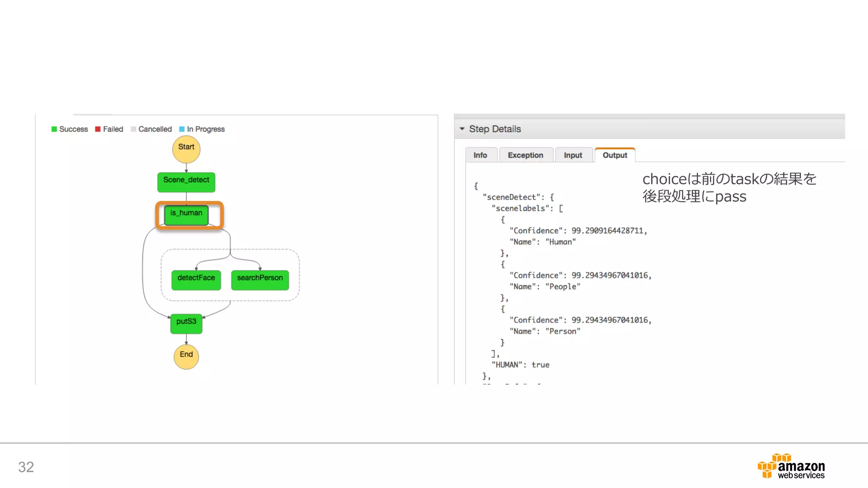Click the searchPerson task node
The width and height of the screenshot is (868, 488).
(x=260, y=280)
